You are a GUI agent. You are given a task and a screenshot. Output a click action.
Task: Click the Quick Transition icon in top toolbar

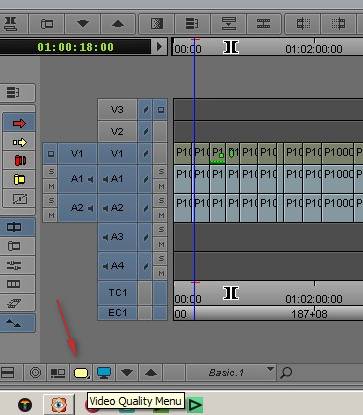click(156, 24)
